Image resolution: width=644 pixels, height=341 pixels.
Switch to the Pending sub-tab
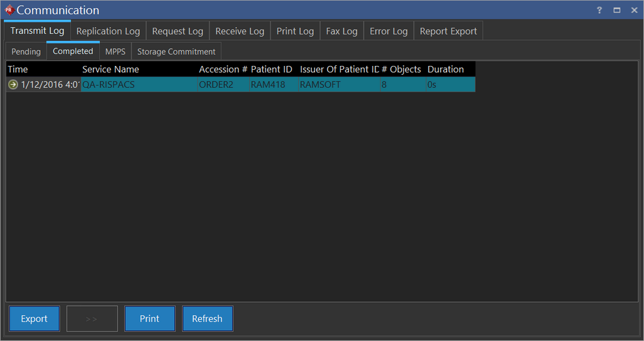click(x=26, y=51)
